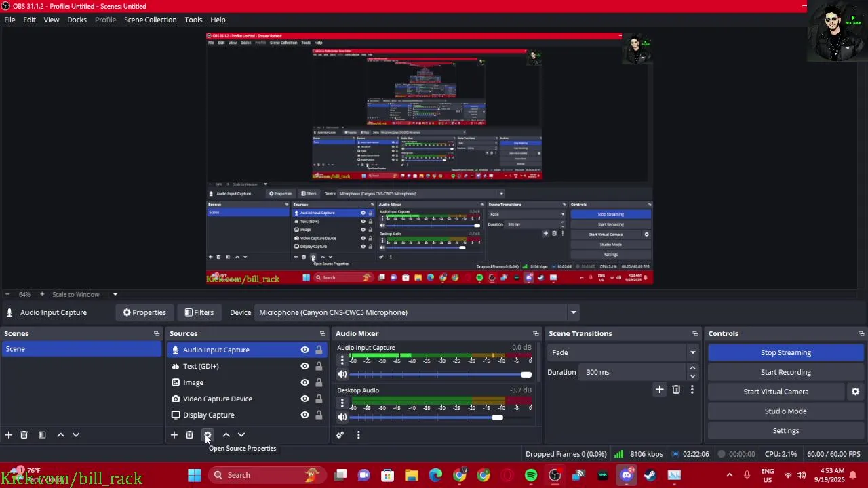Viewport: 868px width, 488px height.
Task: Open virtual camera settings gear
Action: [x=855, y=392]
